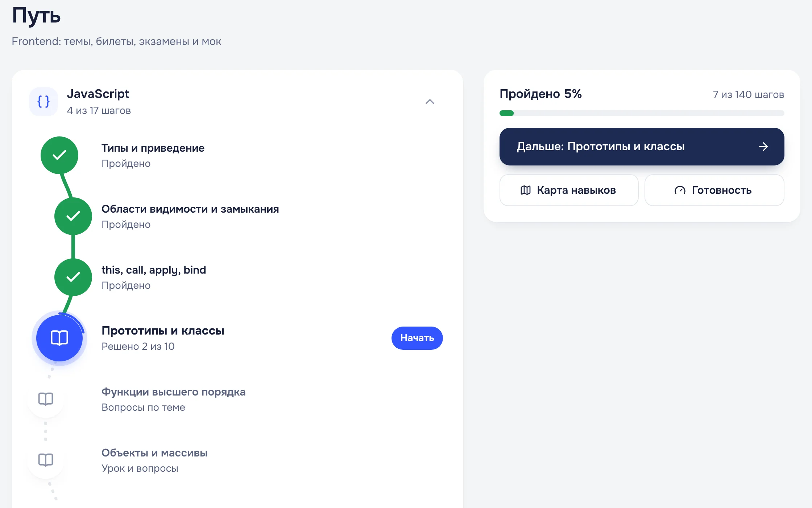The height and width of the screenshot is (508, 812).
Task: Click the JavaScript curly braces icon
Action: click(x=43, y=102)
